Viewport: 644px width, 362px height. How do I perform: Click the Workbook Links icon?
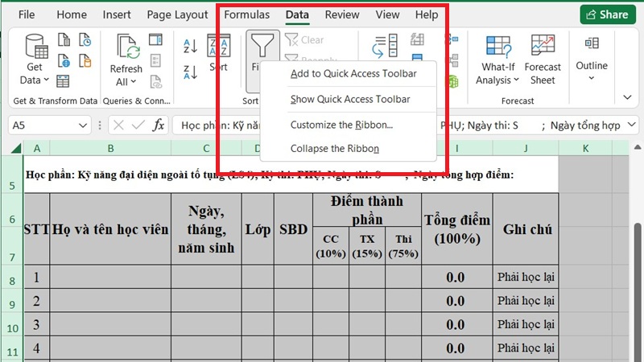[x=155, y=82]
